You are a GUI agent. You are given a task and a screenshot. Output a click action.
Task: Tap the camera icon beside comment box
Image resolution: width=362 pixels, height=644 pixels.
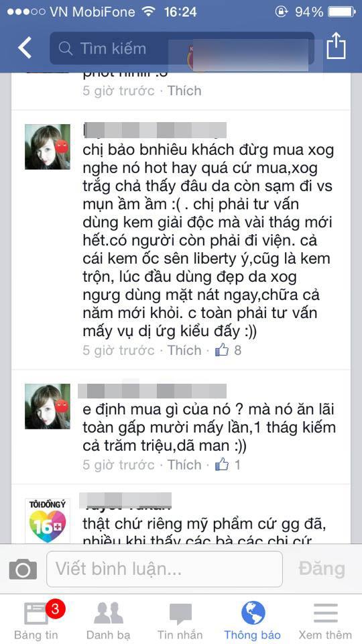coord(23,570)
